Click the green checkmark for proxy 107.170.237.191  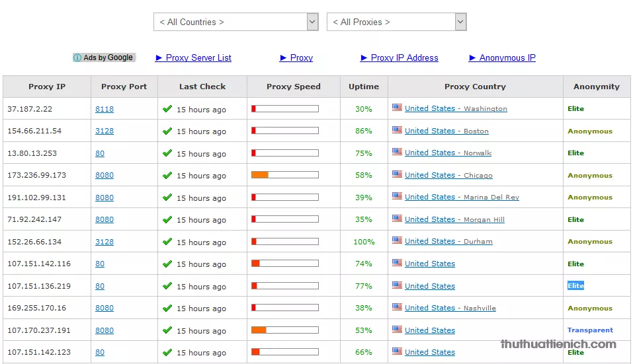[x=167, y=330]
